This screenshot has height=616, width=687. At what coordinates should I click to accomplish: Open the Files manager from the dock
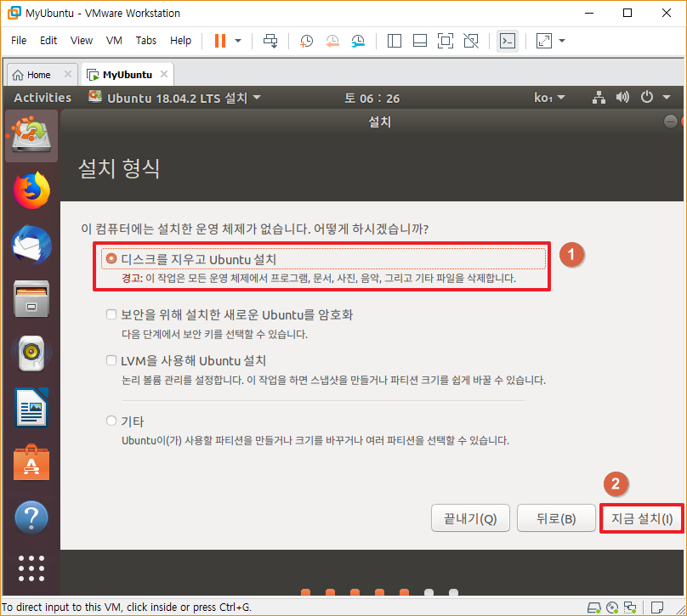(31, 299)
